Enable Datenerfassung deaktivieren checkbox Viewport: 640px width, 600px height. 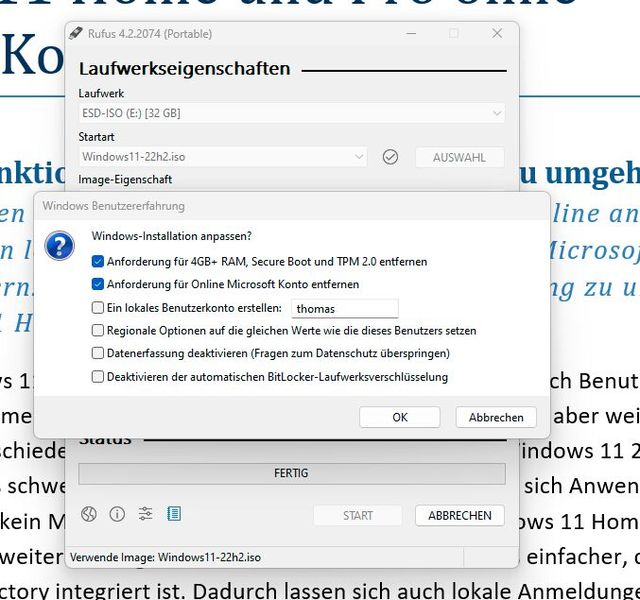pyautogui.click(x=98, y=353)
